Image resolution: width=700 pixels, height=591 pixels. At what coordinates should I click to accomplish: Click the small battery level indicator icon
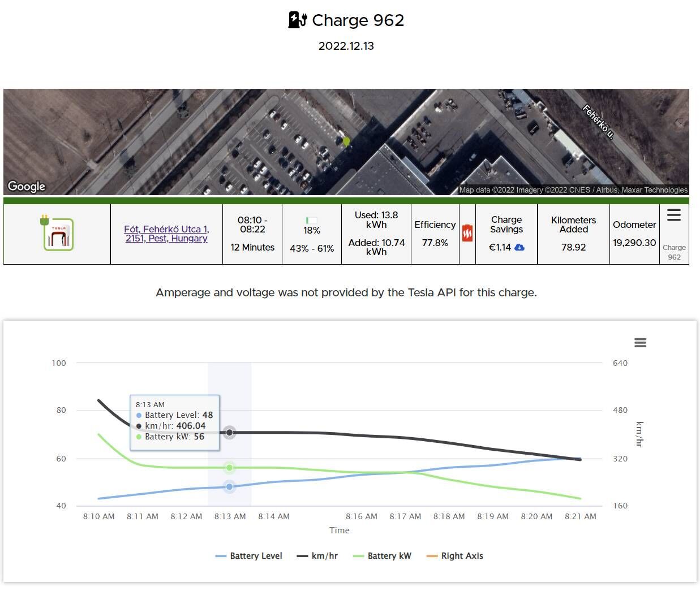(x=311, y=220)
